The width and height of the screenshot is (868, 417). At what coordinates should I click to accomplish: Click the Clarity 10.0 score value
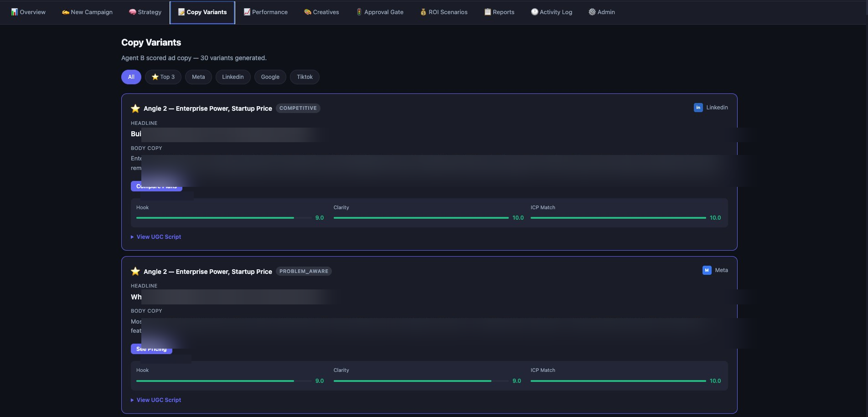point(518,218)
